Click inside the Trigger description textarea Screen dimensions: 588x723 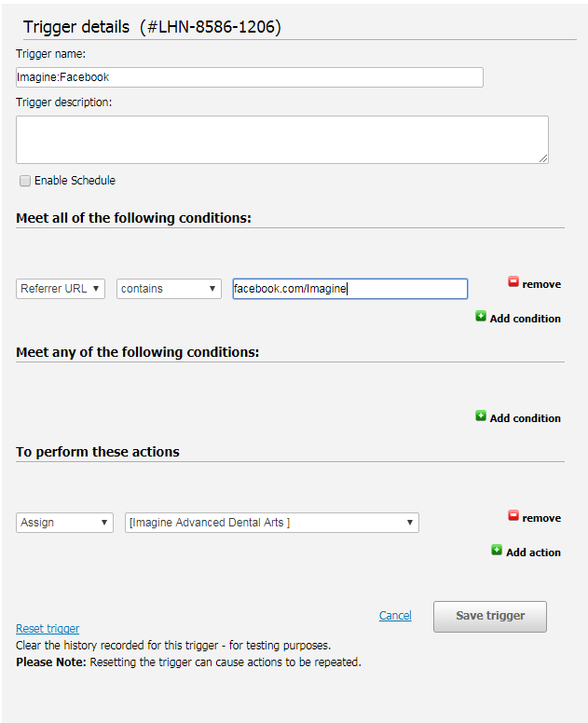click(x=281, y=140)
